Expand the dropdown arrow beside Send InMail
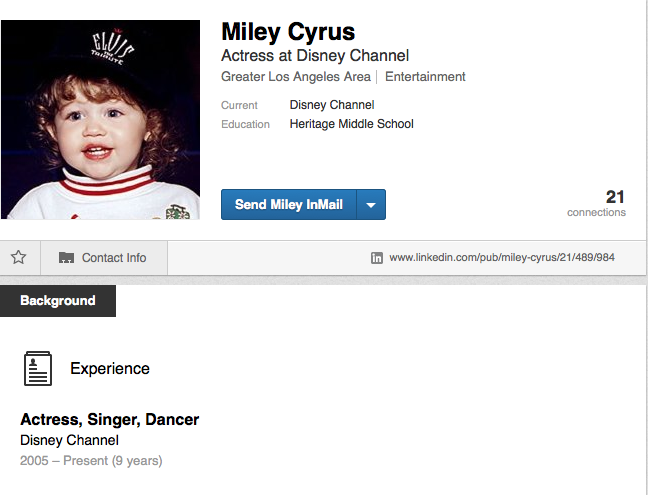 tap(370, 205)
